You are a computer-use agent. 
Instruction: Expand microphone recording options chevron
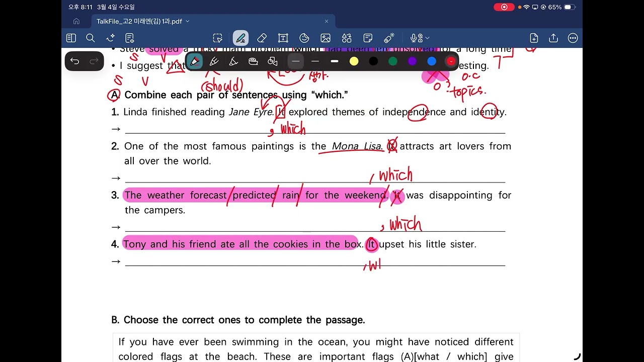point(427,38)
